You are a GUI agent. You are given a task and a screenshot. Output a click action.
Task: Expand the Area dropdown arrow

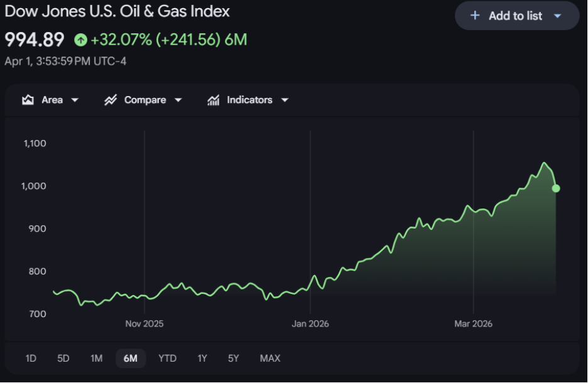[x=75, y=100]
